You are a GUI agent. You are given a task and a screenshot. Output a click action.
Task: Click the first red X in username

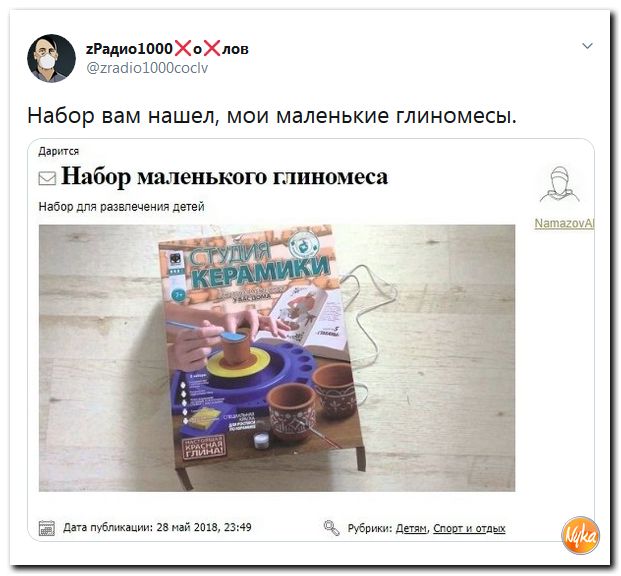[183, 48]
